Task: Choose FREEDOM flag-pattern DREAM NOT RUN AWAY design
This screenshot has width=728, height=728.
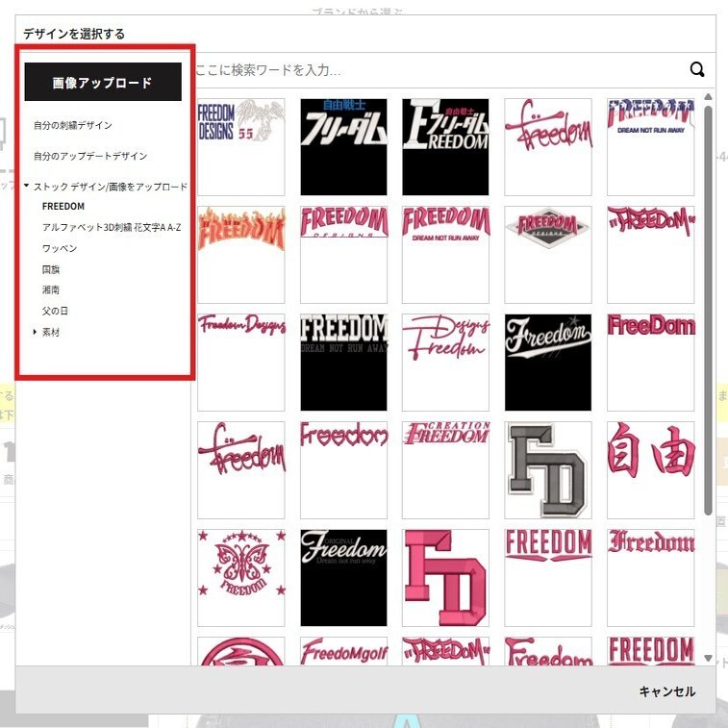Action: click(x=650, y=147)
